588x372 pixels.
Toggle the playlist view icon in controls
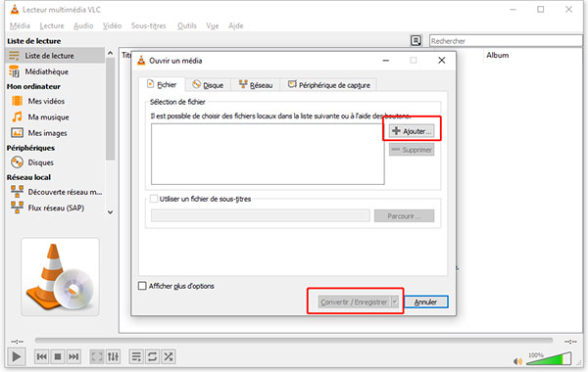136,356
